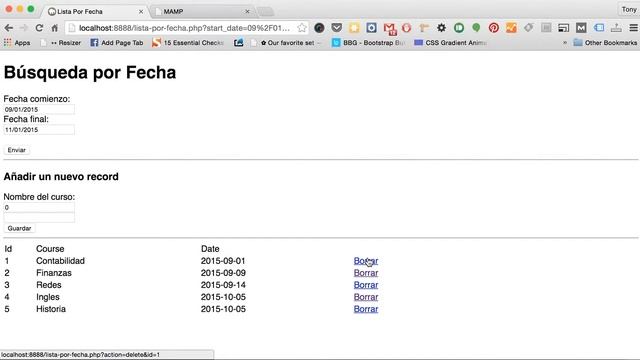Open the Chrome hamburger menu
This screenshot has width=640, height=360.
point(633,28)
